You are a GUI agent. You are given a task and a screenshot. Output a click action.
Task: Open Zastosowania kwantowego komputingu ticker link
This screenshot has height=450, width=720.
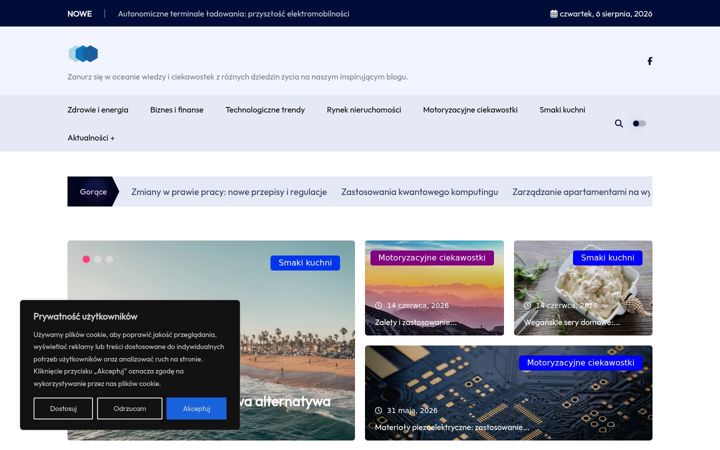point(420,192)
